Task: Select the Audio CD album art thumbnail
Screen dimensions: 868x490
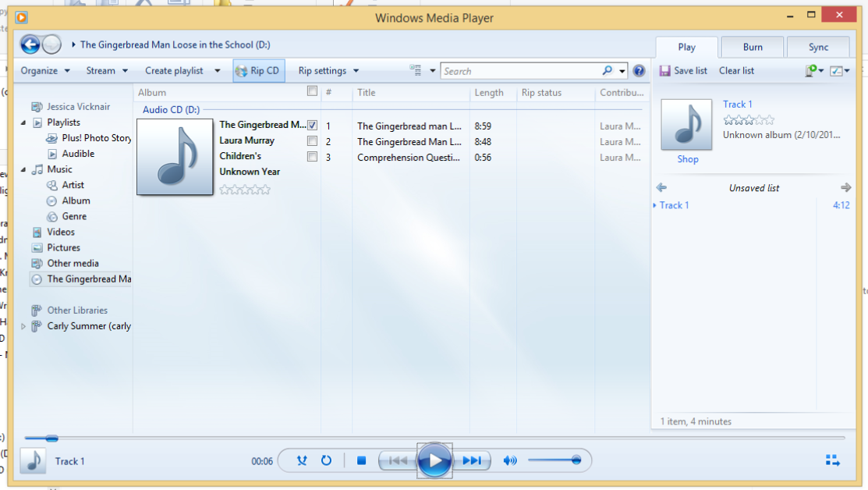Action: click(x=175, y=157)
